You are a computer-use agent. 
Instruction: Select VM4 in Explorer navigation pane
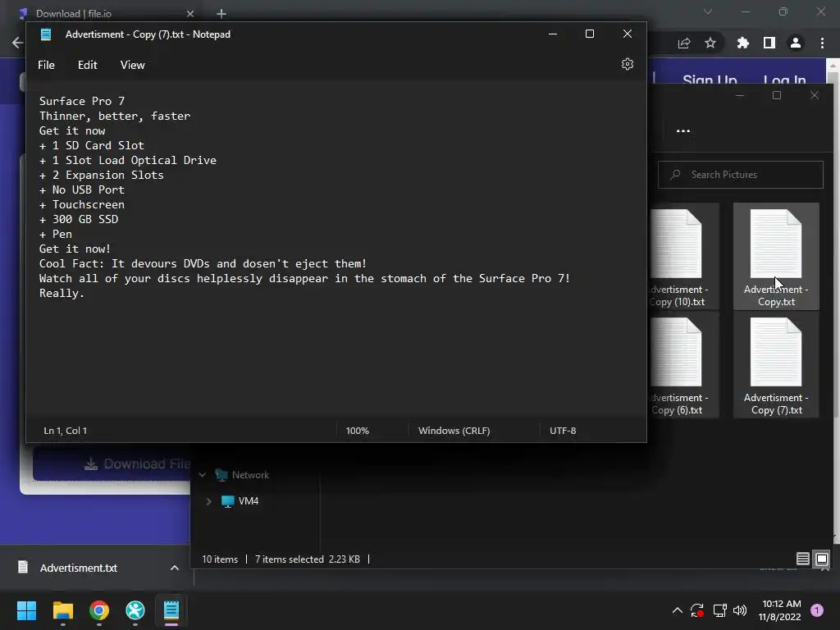pyautogui.click(x=248, y=501)
